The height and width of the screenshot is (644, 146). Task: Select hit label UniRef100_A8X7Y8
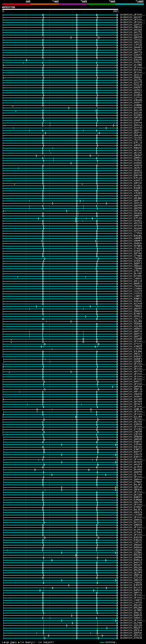pyautogui.click(x=131, y=371)
